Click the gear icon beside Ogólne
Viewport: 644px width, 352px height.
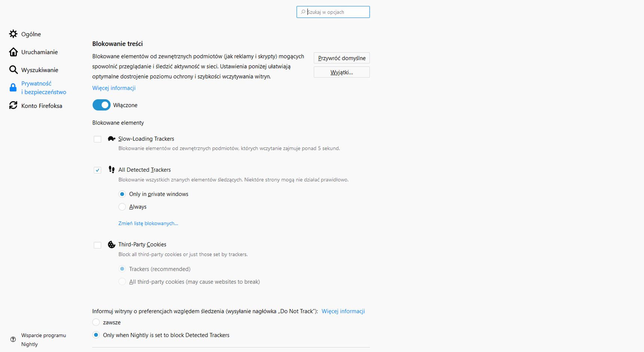(13, 34)
